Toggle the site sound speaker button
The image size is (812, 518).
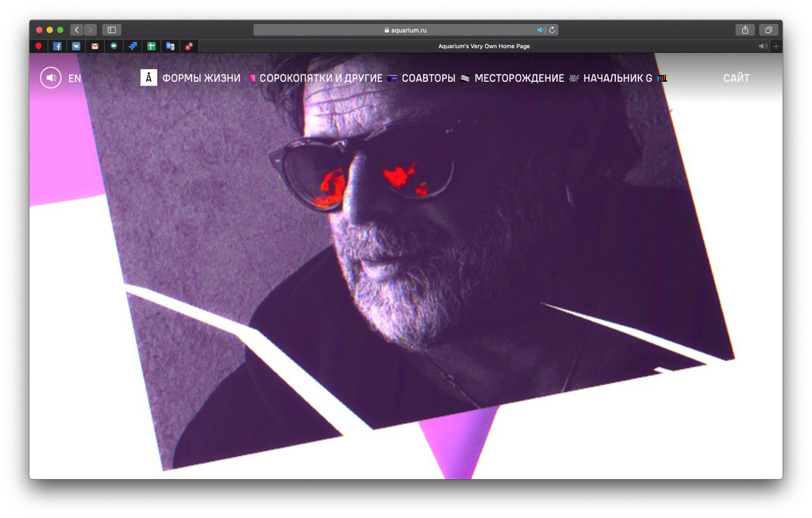point(51,78)
